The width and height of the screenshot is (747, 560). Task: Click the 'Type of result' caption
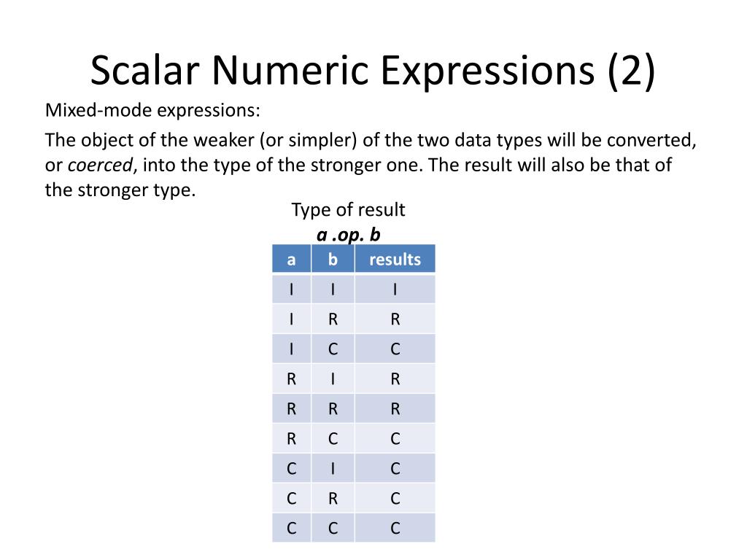click(348, 209)
